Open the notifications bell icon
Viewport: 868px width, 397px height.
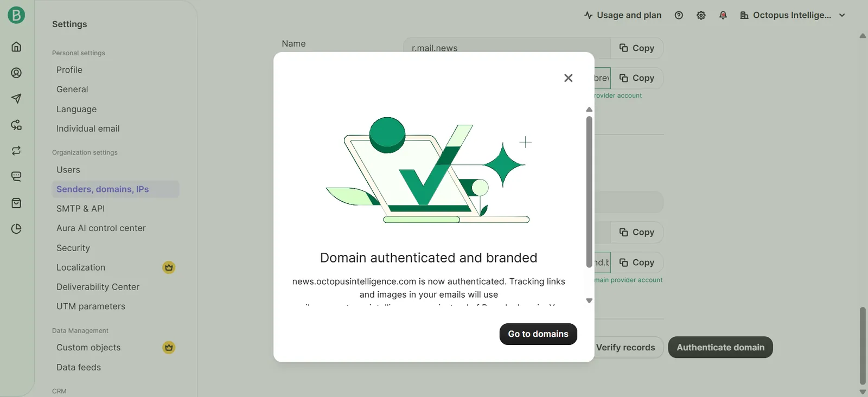(x=723, y=15)
